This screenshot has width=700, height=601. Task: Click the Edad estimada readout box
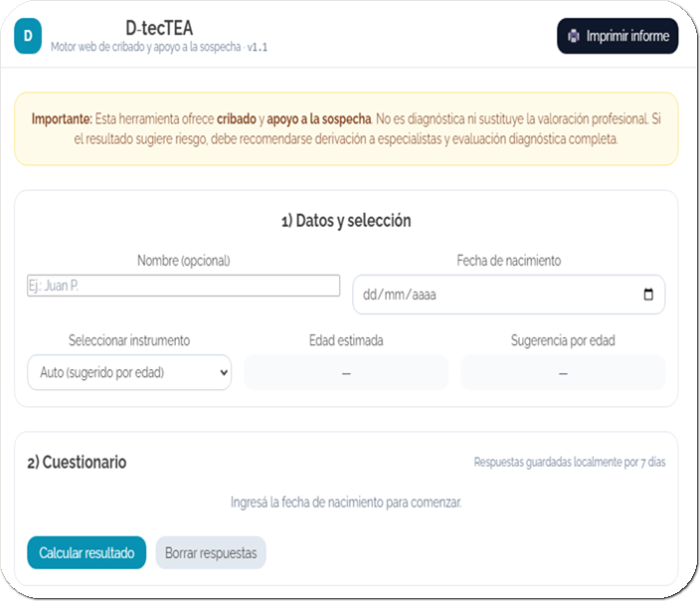click(x=346, y=373)
